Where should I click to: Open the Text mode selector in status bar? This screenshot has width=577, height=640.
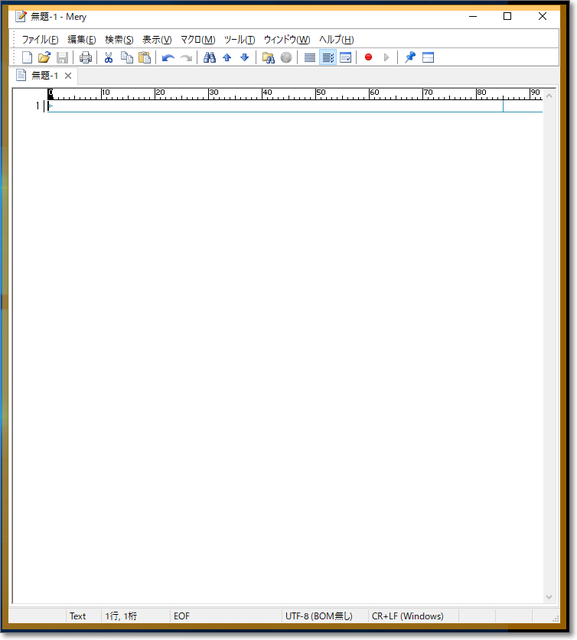[78, 616]
